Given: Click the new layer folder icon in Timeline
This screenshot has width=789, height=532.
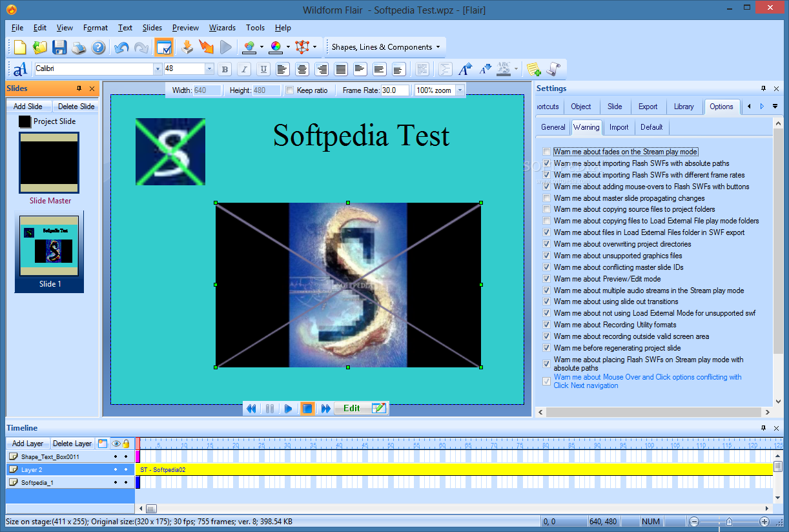Looking at the screenshot, I should point(103,444).
